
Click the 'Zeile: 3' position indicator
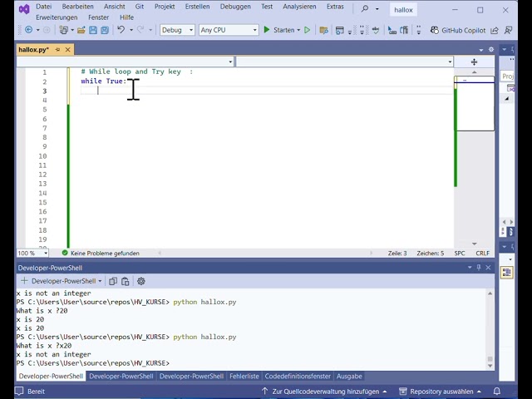(397, 253)
